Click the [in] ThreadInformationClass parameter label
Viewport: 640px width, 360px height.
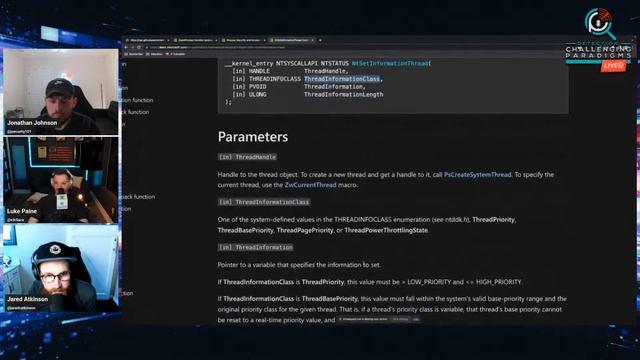click(x=264, y=202)
